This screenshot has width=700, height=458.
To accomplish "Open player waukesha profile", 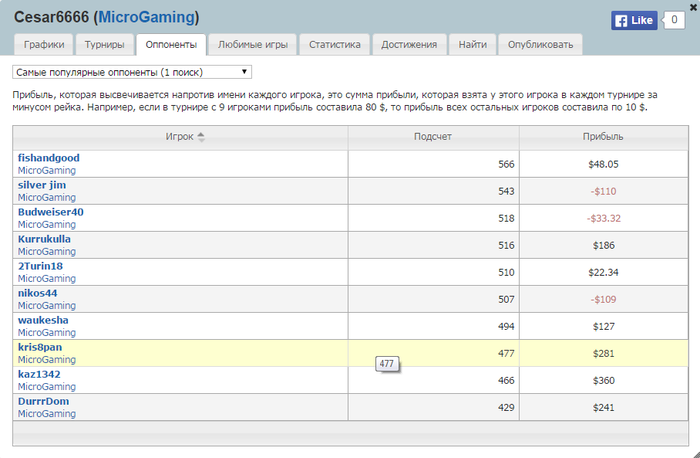I will click(43, 320).
